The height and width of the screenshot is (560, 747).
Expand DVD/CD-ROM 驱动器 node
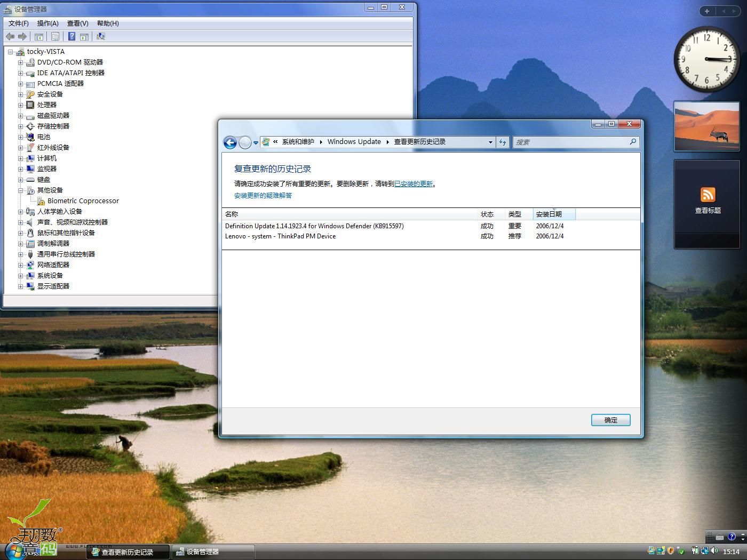21,62
